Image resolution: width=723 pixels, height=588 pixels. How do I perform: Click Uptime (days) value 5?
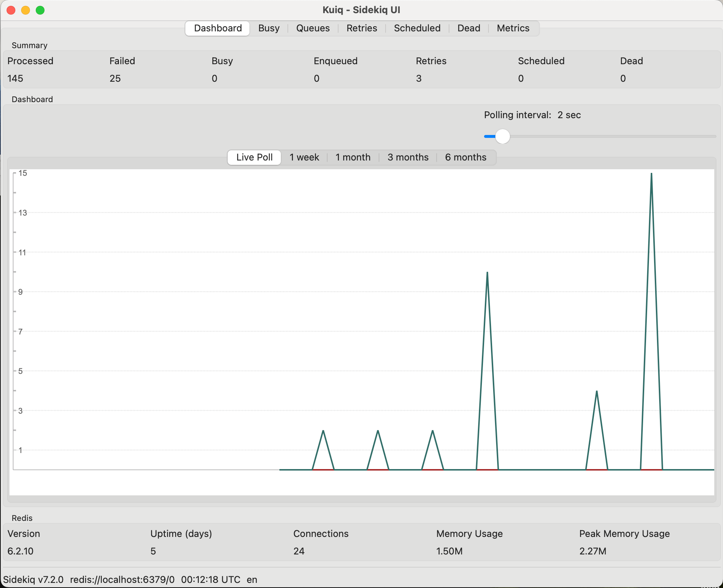[153, 551]
